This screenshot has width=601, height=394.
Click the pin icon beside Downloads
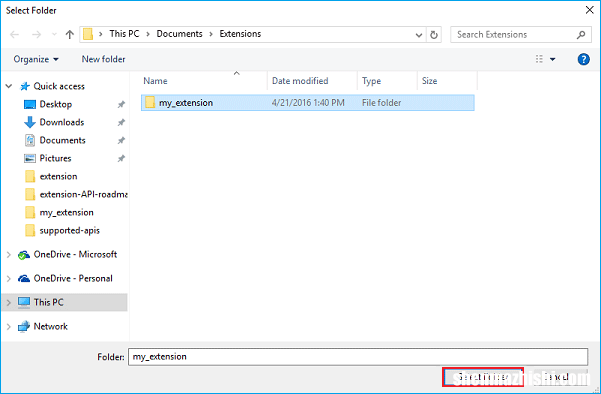(x=121, y=122)
